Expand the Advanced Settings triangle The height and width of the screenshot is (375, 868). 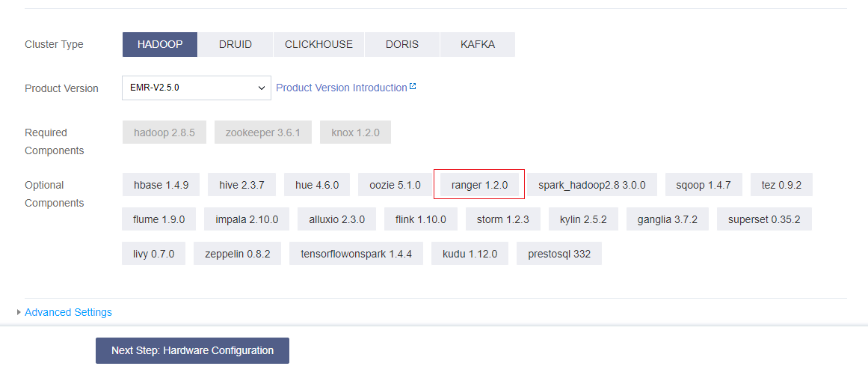coord(19,312)
